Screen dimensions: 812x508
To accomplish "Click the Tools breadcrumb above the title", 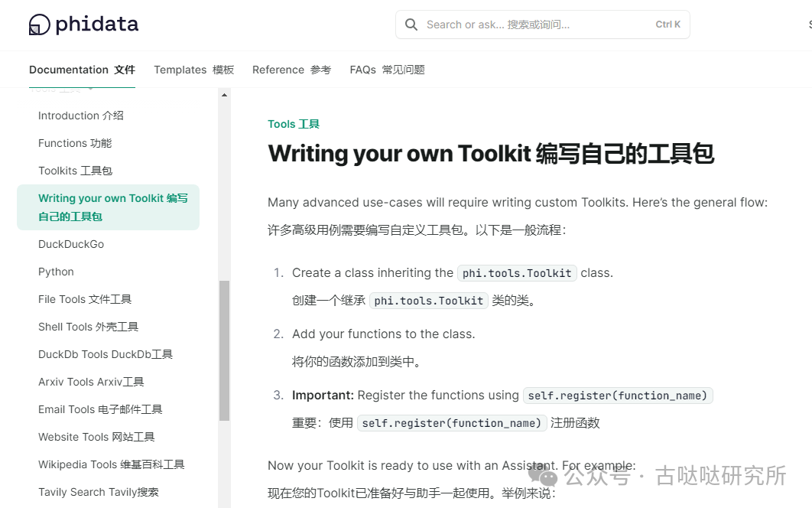I will 293,124.
